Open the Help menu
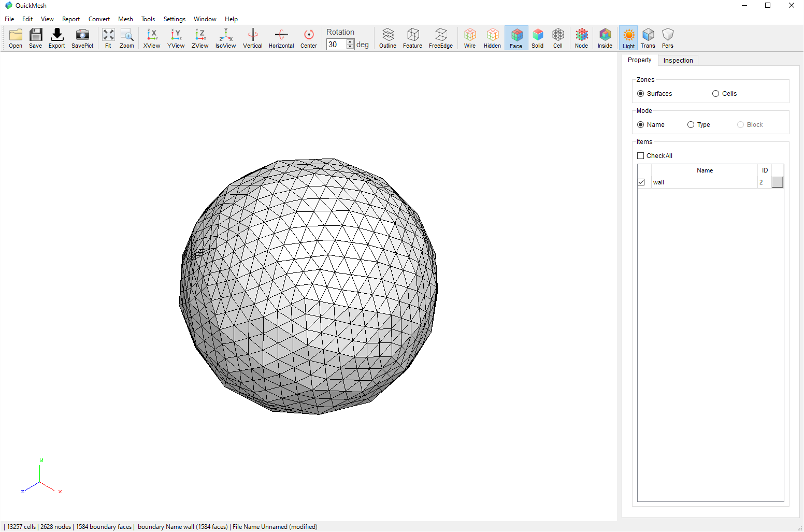 pos(231,19)
